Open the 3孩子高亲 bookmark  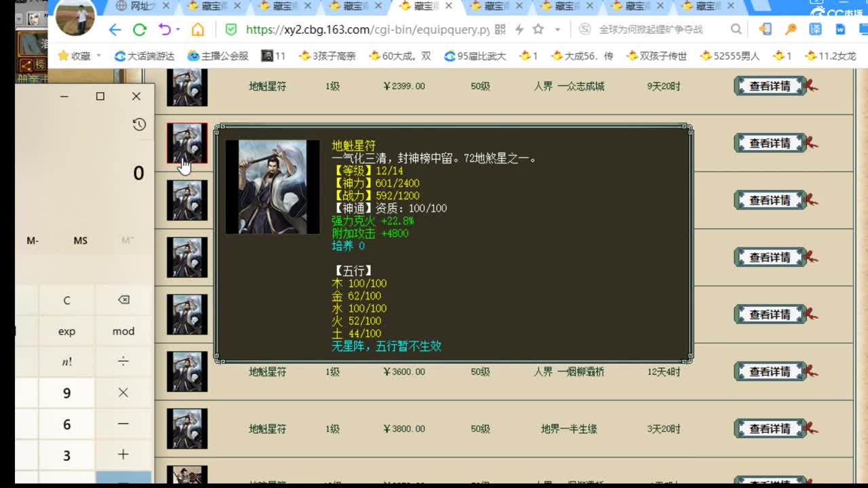coord(327,56)
